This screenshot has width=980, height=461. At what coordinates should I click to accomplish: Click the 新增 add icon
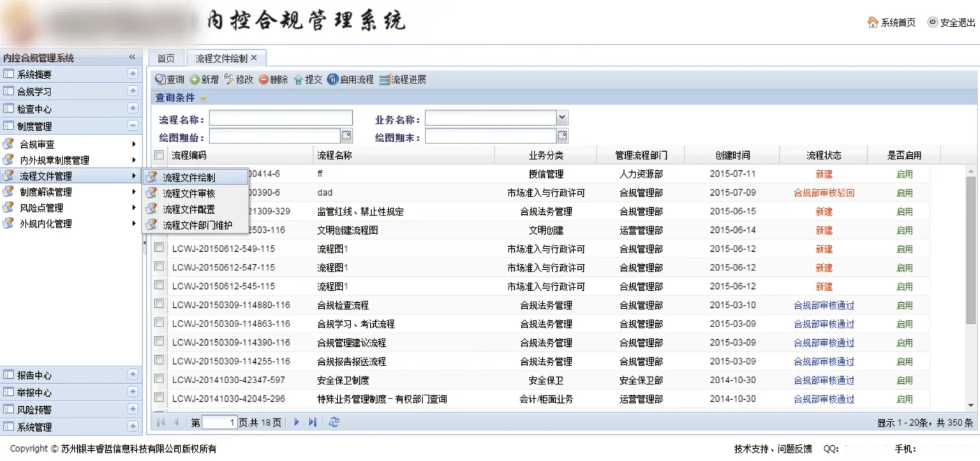[195, 80]
